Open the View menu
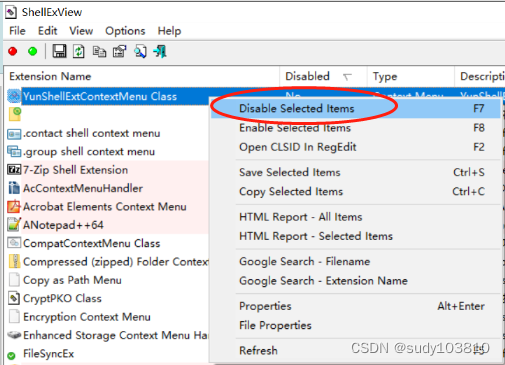This screenshot has width=505, height=365. [81, 31]
